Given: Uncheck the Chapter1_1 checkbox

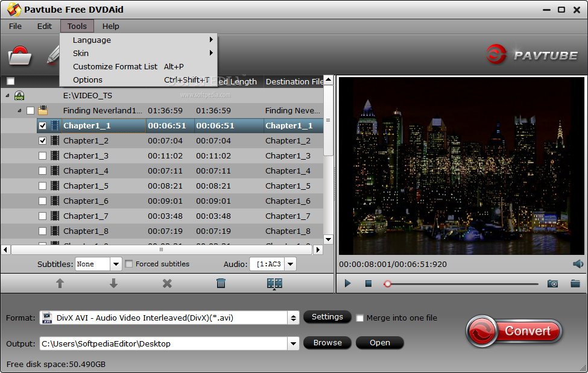Looking at the screenshot, I should coord(42,125).
